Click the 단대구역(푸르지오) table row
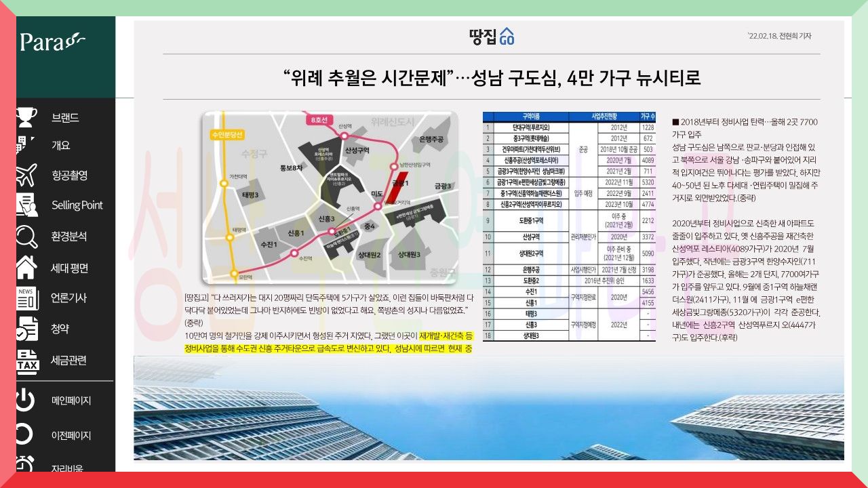Viewport: 868px width, 488px height. (x=570, y=127)
